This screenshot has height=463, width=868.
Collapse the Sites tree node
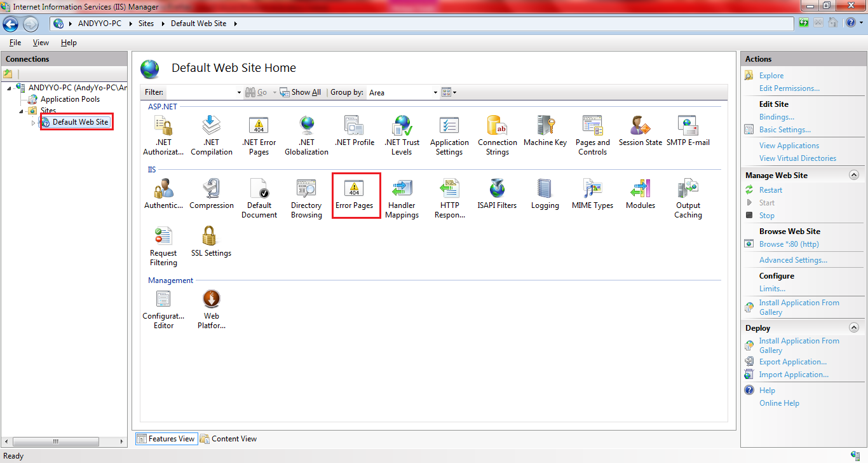[x=22, y=111]
